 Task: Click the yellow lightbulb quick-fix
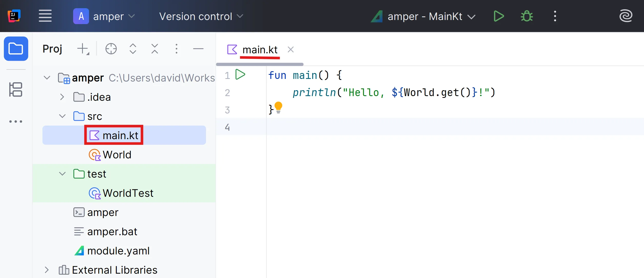[278, 107]
